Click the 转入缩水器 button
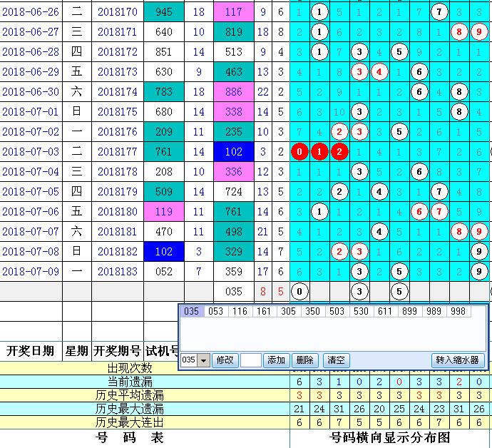492x448 pixels. [458, 360]
